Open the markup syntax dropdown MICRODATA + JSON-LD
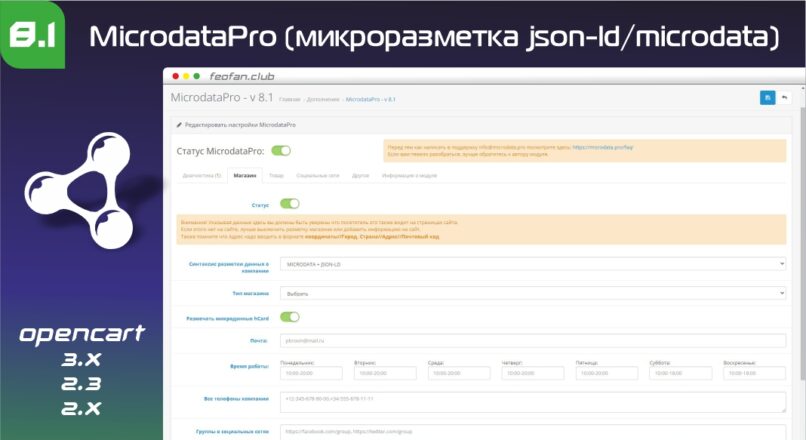 [x=533, y=264]
